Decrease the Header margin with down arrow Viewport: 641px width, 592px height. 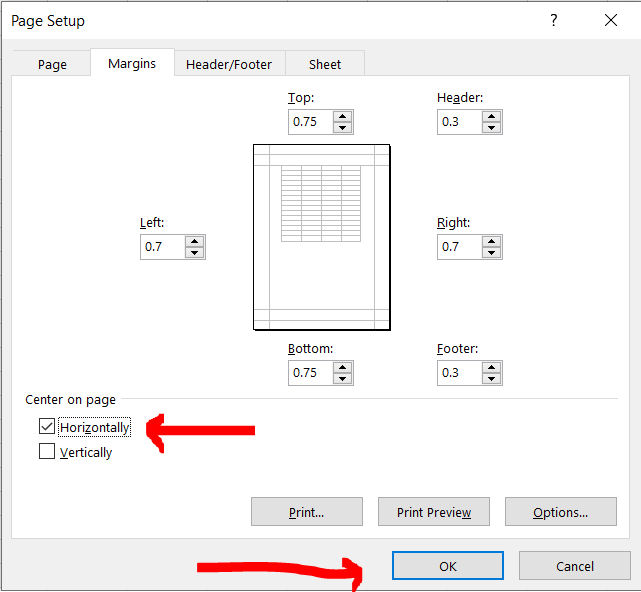click(491, 127)
